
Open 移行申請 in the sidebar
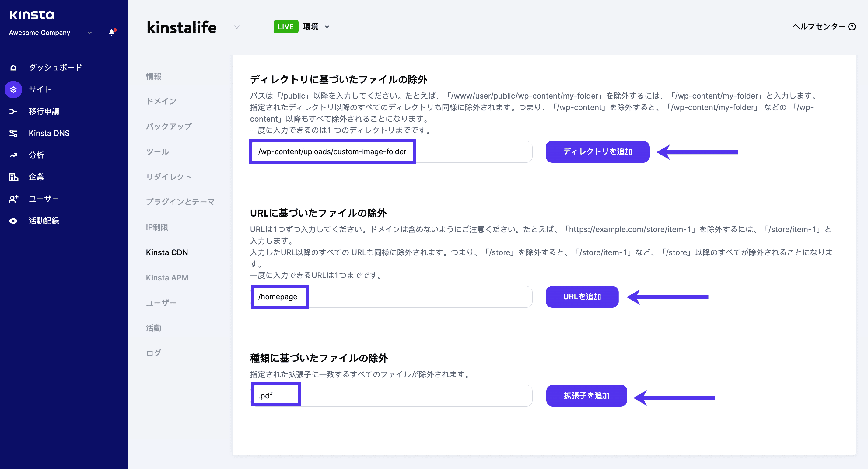44,111
